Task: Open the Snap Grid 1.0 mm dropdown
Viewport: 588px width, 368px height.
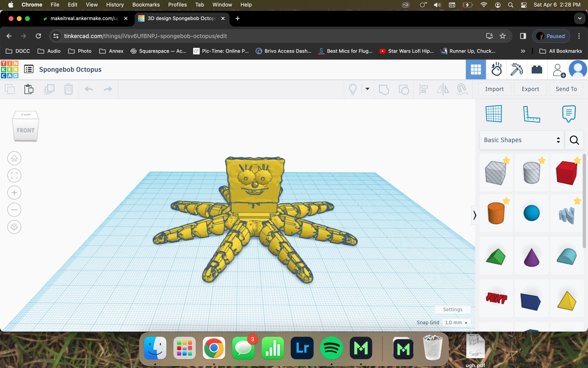Action: [456, 323]
